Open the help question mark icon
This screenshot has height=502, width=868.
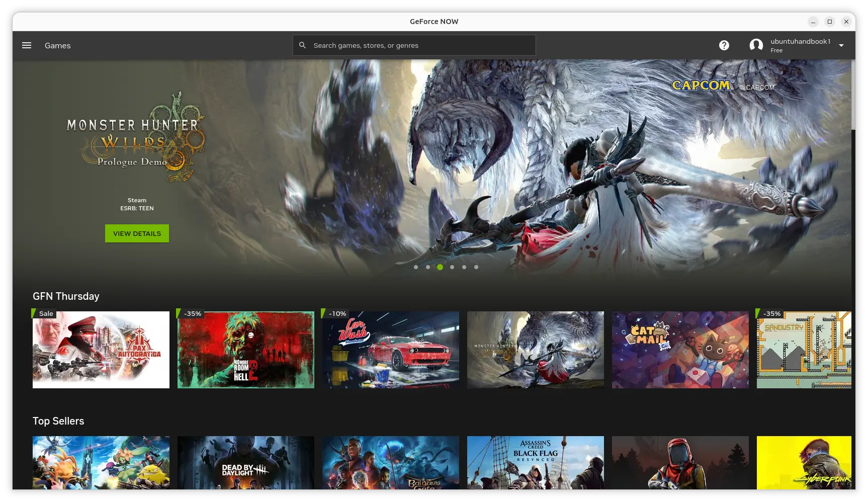tap(724, 45)
